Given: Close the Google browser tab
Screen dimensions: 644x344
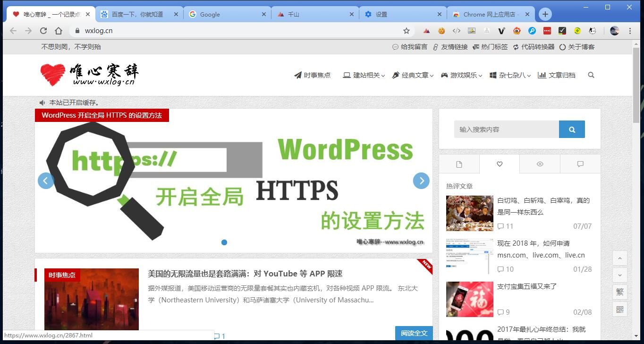Looking at the screenshot, I should tap(264, 14).
